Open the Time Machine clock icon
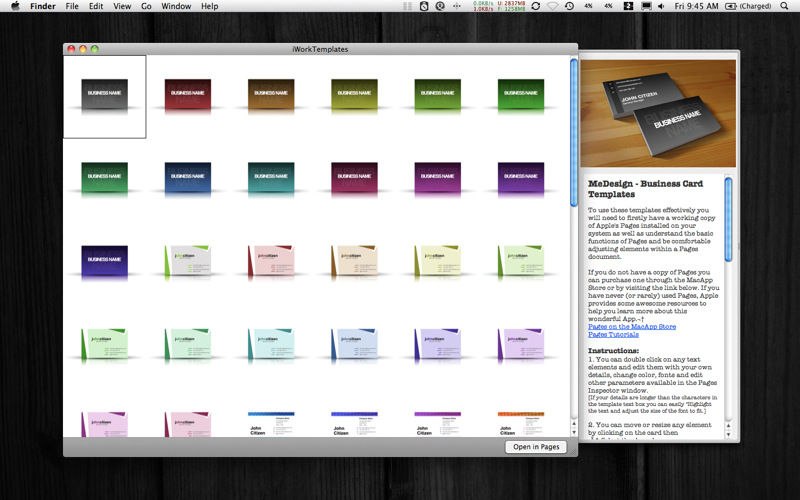This screenshot has height=500, width=800. pos(569,6)
